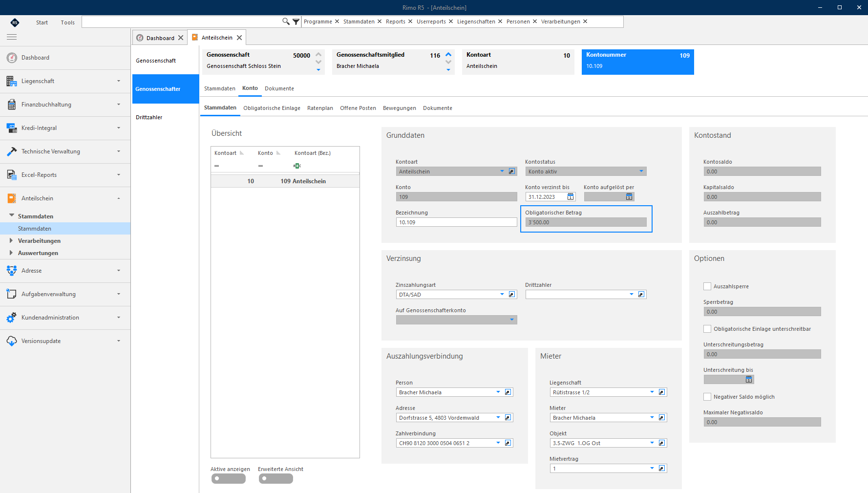Open lookup icon next to Drittzahler field
The image size is (868, 493).
(x=641, y=295)
